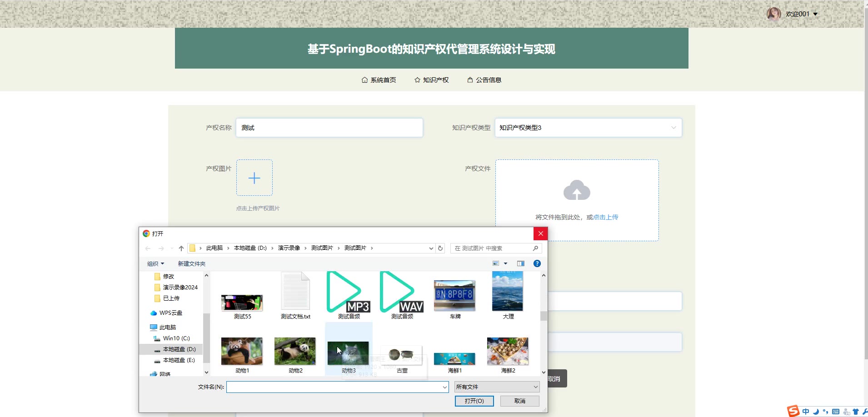The height and width of the screenshot is (417, 868).
Task: Show the preview pane in the Open dialog
Action: point(521,263)
